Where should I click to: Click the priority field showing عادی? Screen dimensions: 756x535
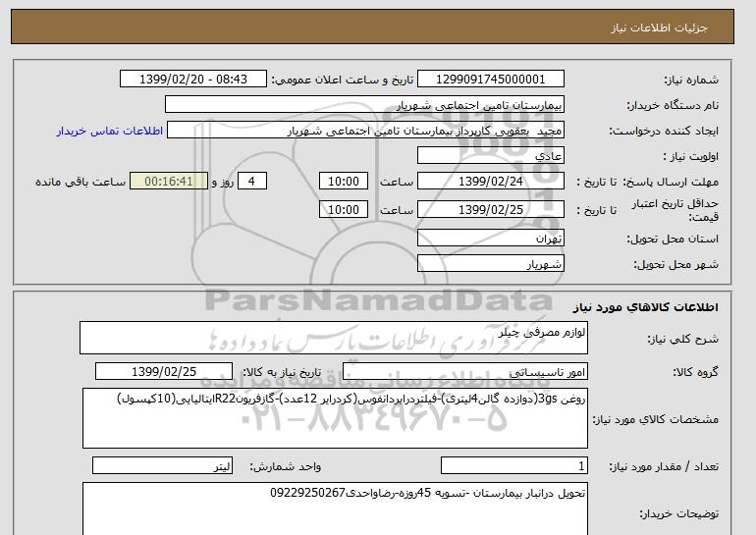(490, 156)
